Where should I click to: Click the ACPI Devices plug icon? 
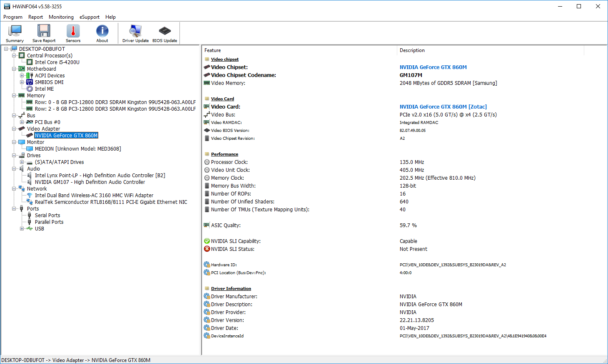(x=30, y=75)
